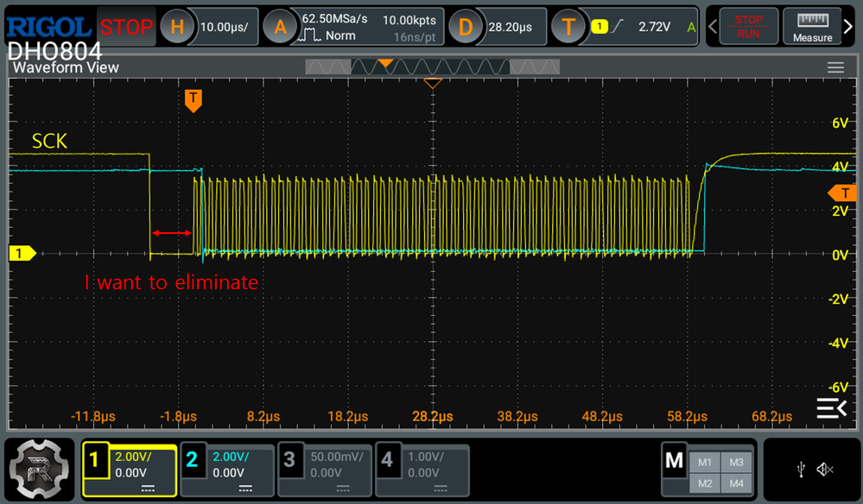
Task: Click the Norm acquisition mode label
Action: click(340, 35)
